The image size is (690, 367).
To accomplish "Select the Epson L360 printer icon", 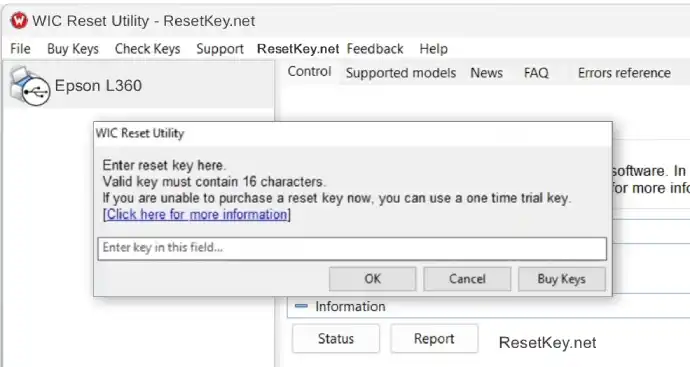I will pos(29,86).
